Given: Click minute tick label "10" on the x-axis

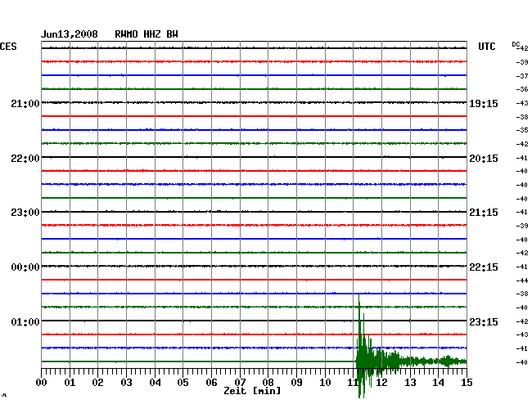Looking at the screenshot, I should pos(325,382).
